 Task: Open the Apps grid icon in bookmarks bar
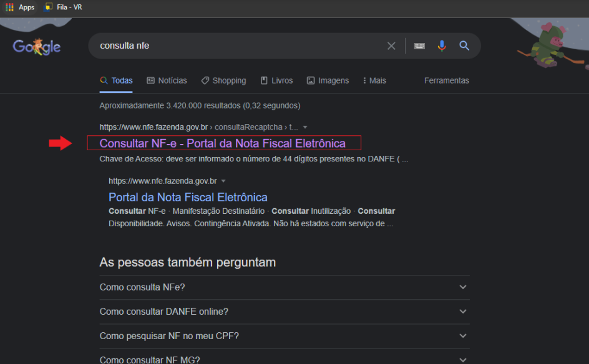pyautogui.click(x=10, y=7)
